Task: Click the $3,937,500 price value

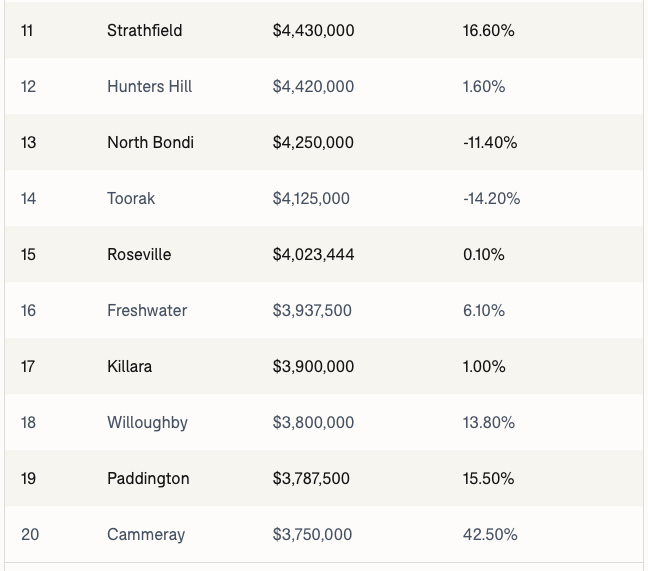Action: point(312,311)
